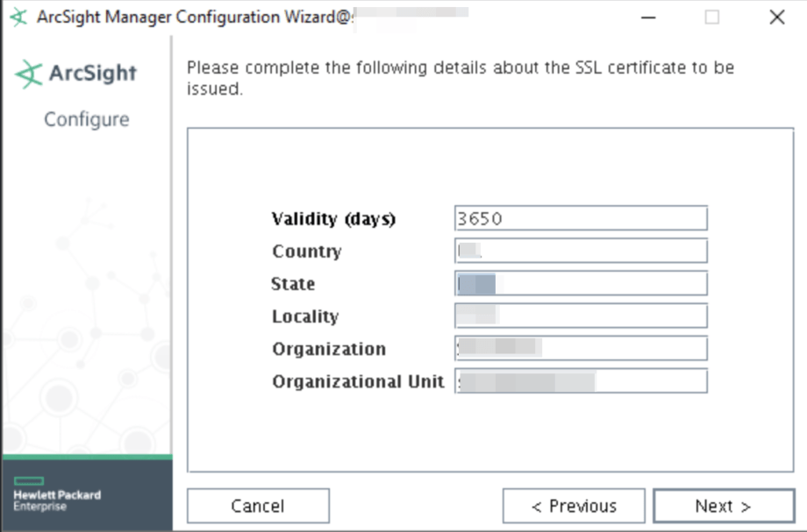The width and height of the screenshot is (807, 532).
Task: Click the Validity (days) field label
Action: click(x=332, y=218)
